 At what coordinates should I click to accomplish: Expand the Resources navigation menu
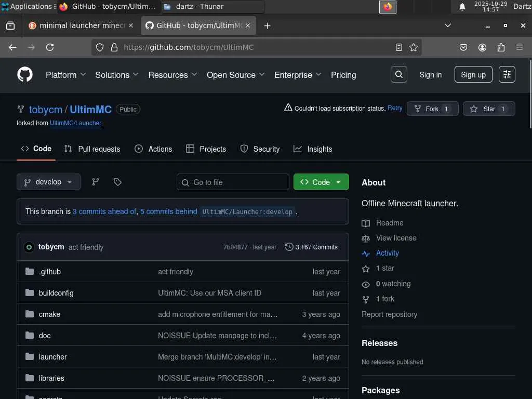click(x=172, y=75)
